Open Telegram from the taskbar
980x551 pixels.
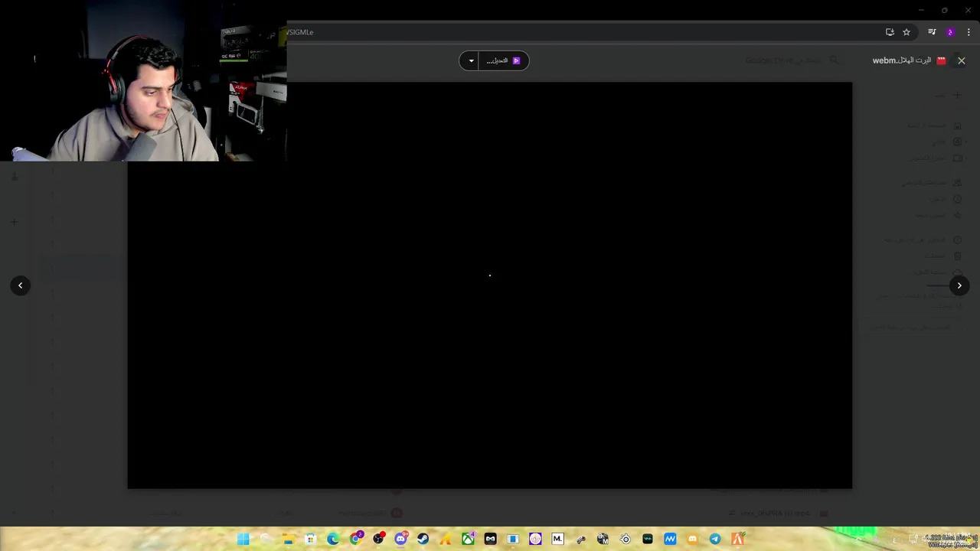point(714,539)
